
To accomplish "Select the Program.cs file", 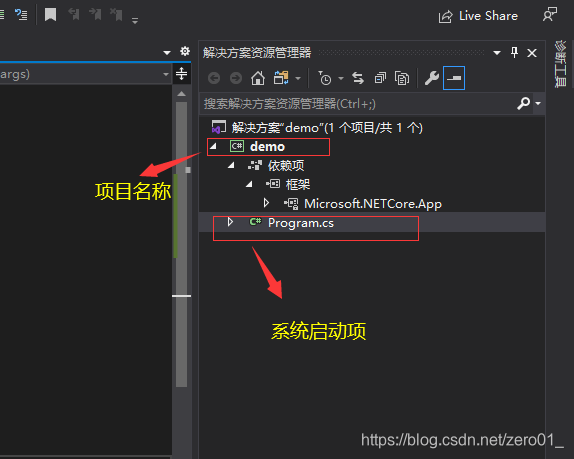I will point(301,223).
